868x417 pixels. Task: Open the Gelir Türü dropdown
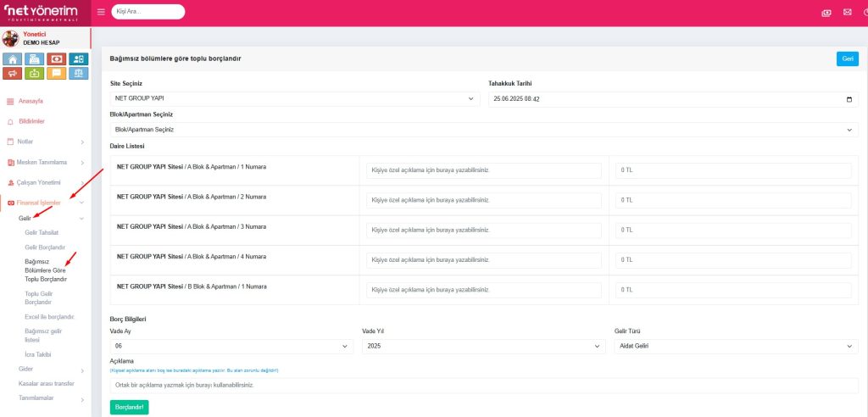(736, 346)
